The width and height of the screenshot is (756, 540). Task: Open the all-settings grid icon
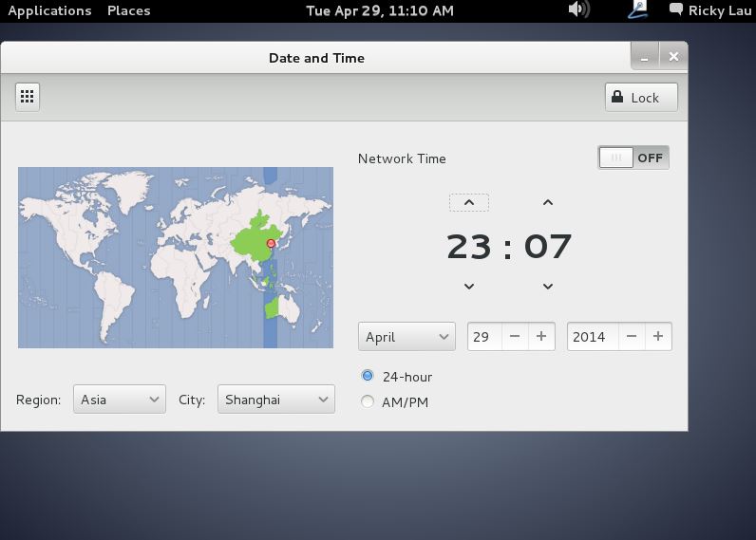28,97
